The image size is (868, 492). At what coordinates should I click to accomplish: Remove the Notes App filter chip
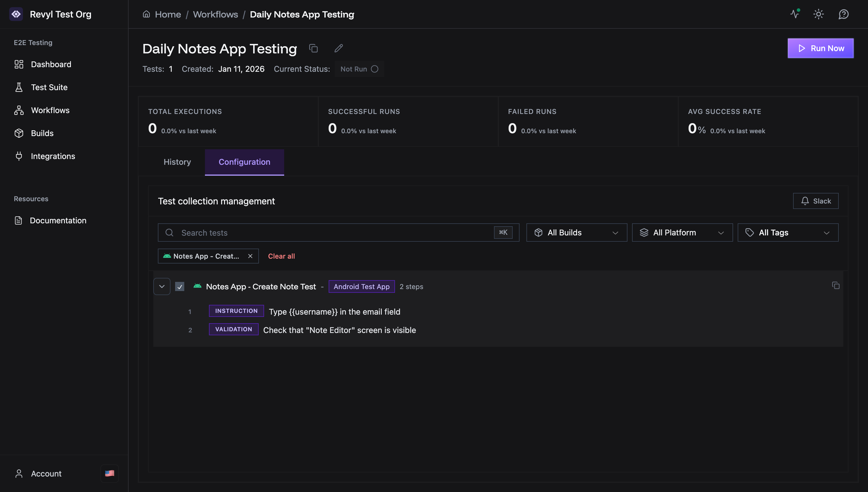pos(250,256)
